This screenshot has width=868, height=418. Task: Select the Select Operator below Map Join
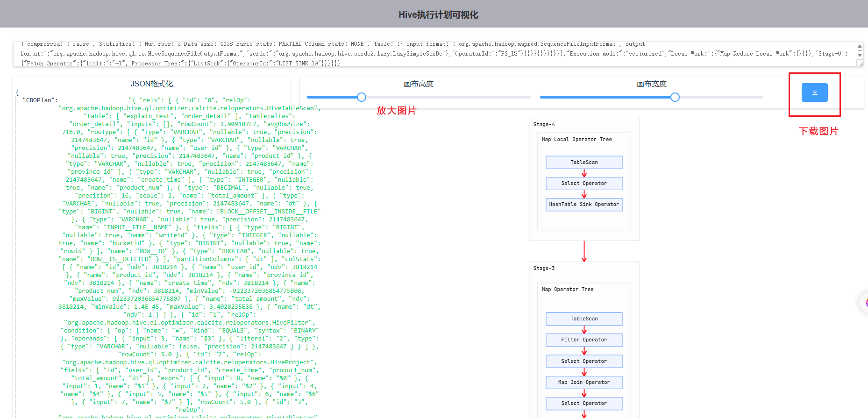[584, 404]
